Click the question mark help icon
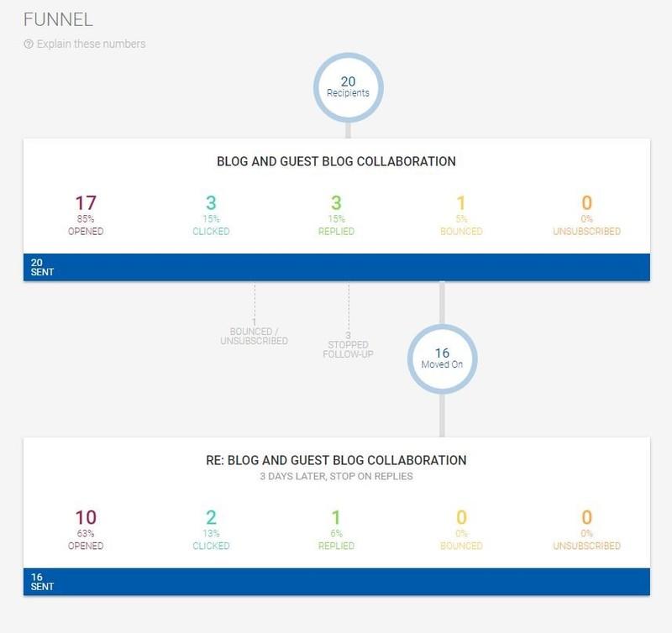Viewport: 672px width, 633px height. point(29,44)
